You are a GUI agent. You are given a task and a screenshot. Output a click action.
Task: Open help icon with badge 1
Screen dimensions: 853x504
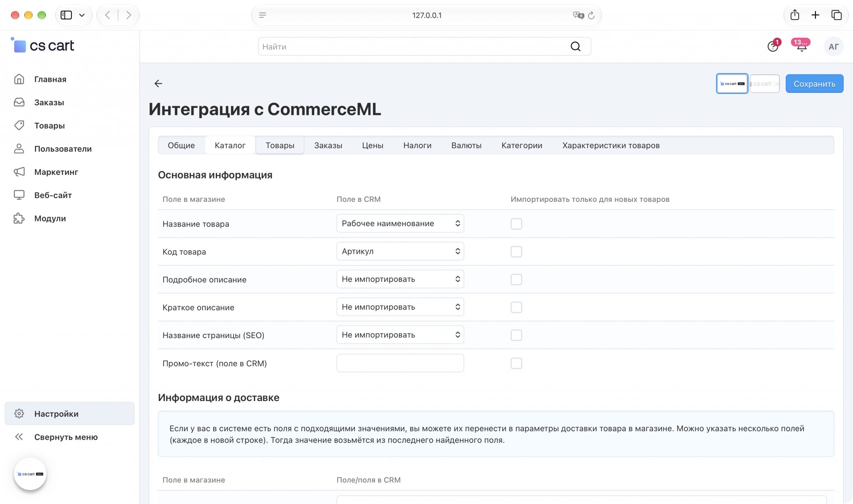point(773,47)
